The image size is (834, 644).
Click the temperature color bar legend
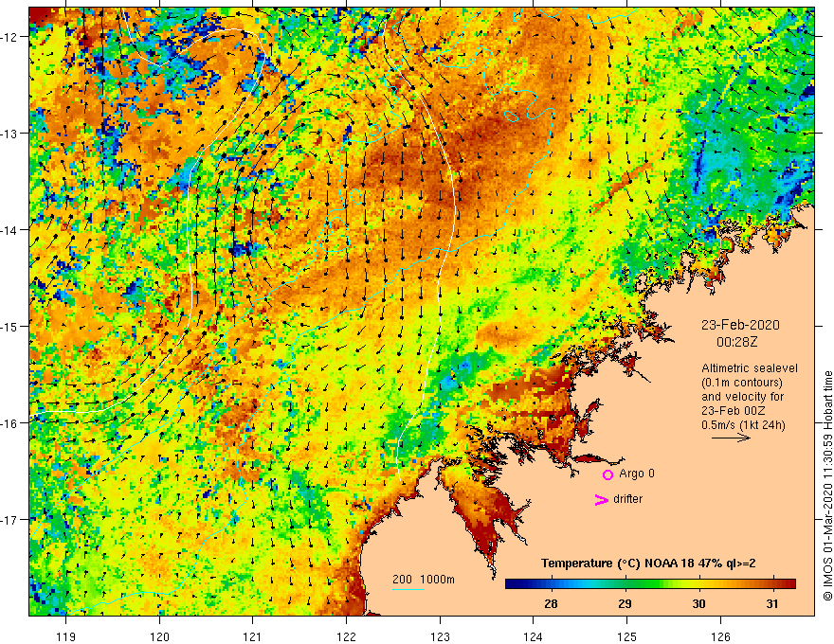[650, 584]
